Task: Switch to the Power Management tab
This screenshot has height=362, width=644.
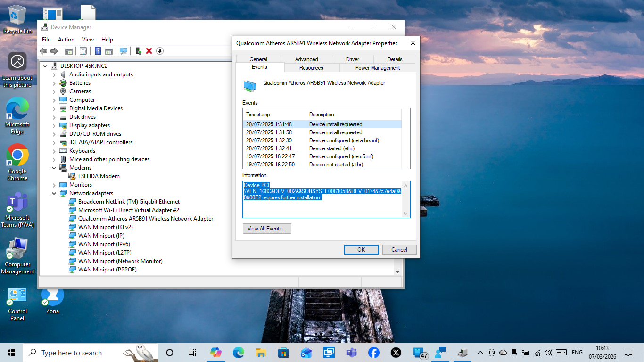Action: (378, 67)
